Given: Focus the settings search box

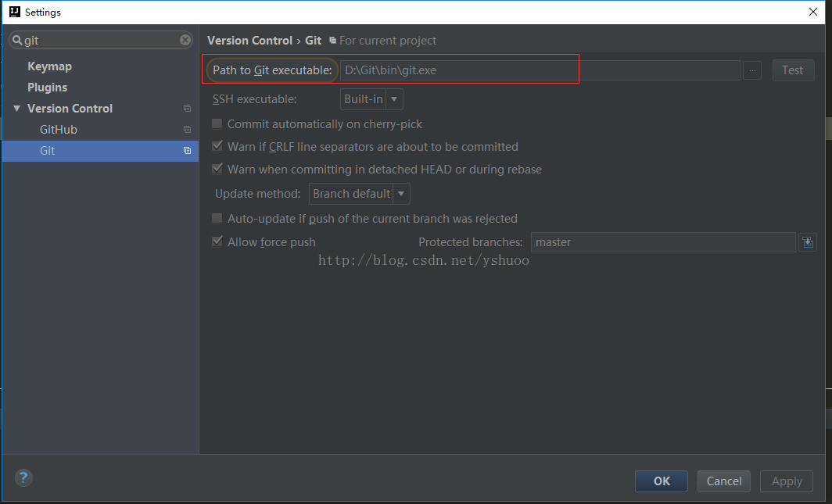Looking at the screenshot, I should tap(101, 41).
